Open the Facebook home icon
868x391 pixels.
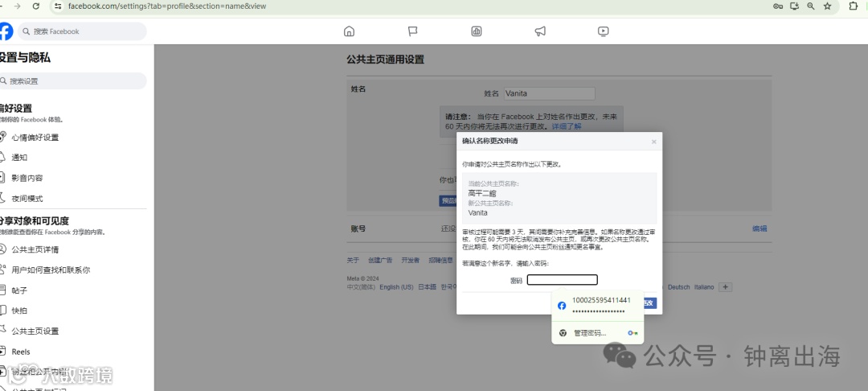349,31
